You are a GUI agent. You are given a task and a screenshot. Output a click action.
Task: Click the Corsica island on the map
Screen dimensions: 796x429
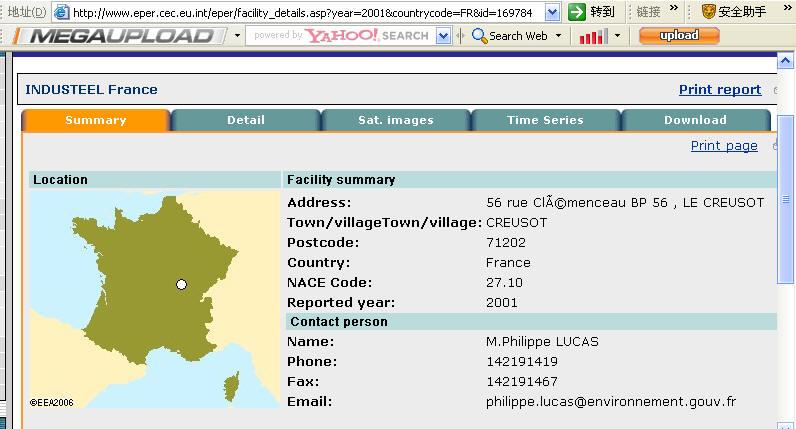click(x=231, y=386)
